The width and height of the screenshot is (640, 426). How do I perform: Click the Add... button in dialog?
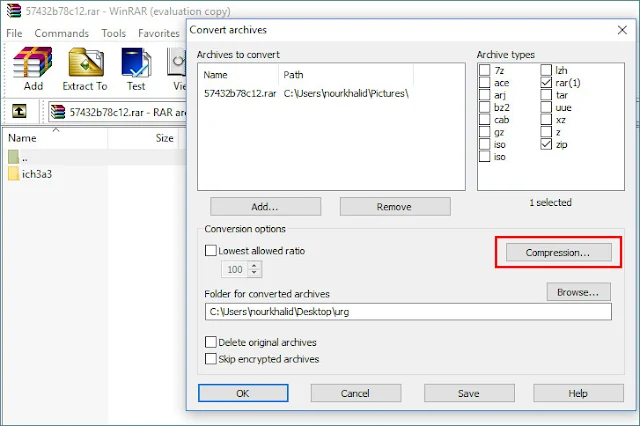(265, 206)
